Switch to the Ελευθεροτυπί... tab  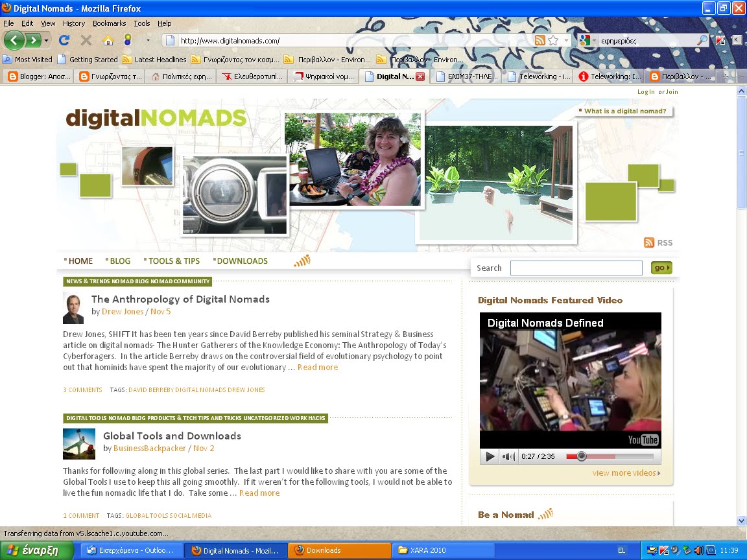(x=252, y=76)
